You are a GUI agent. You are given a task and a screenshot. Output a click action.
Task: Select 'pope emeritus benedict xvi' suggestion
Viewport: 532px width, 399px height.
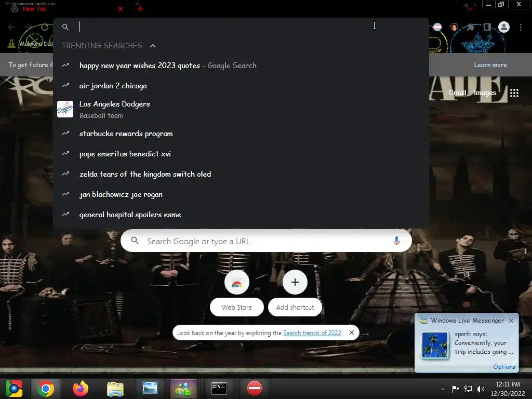pos(241,154)
